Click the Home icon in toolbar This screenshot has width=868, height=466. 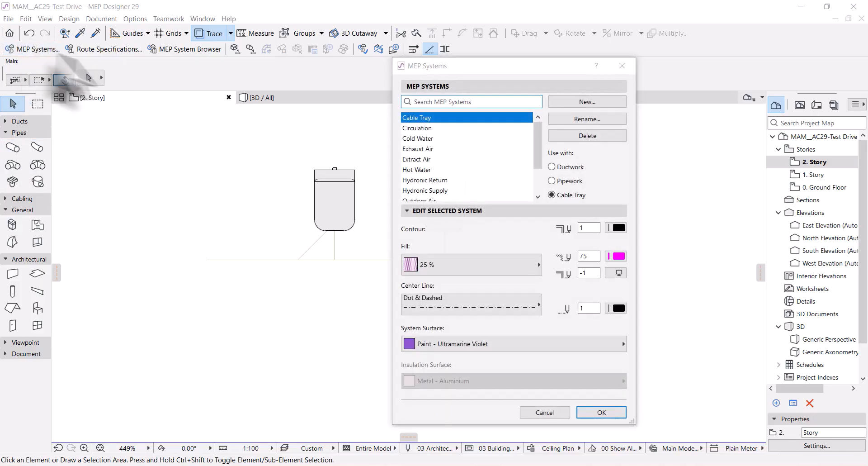point(9,33)
